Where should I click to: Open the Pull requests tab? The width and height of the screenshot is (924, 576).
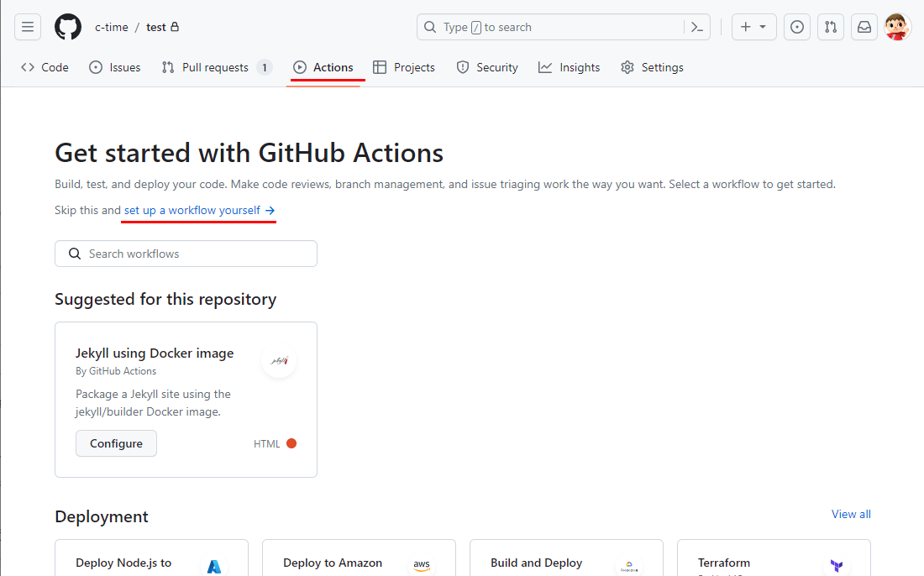[217, 67]
